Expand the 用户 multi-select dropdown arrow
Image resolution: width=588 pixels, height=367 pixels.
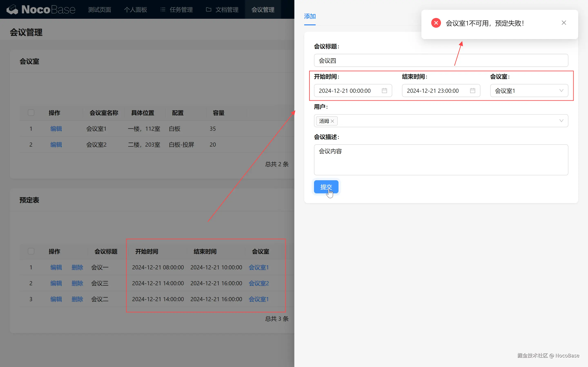(561, 121)
